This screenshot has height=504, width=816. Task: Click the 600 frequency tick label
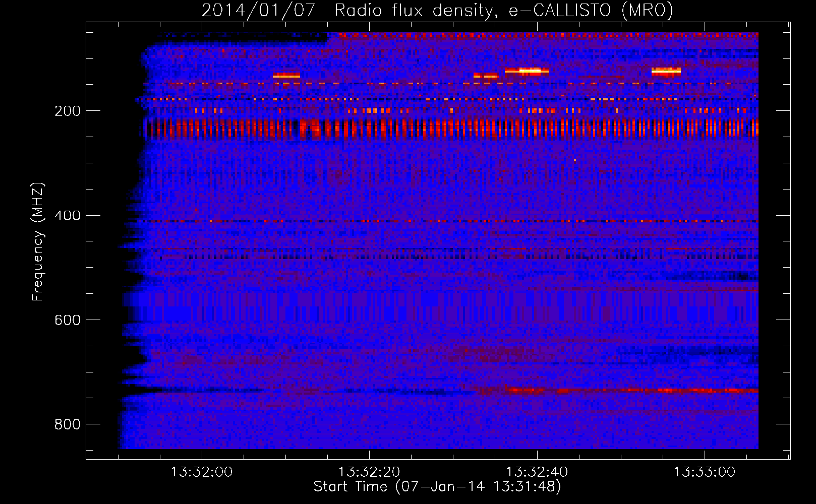click(68, 321)
